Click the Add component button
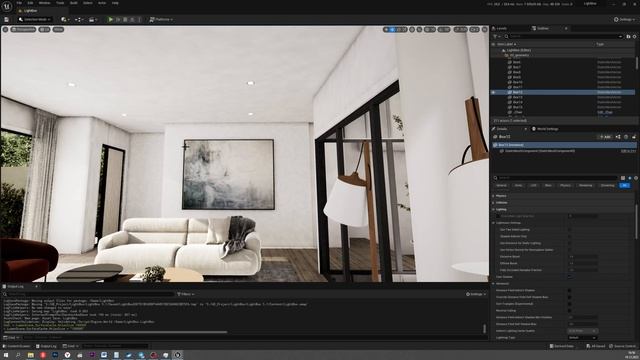Screen dimensions: 640x360 coord(605,137)
